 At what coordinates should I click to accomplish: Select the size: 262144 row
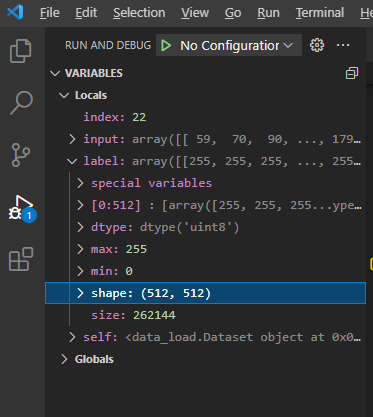(205, 315)
